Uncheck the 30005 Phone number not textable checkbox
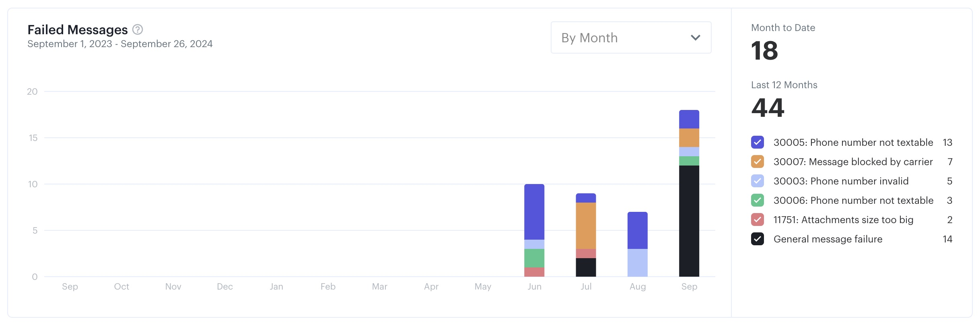The height and width of the screenshot is (323, 980). click(757, 142)
